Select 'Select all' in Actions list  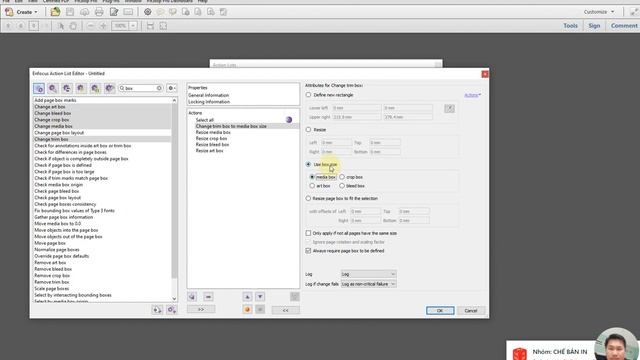click(x=204, y=120)
